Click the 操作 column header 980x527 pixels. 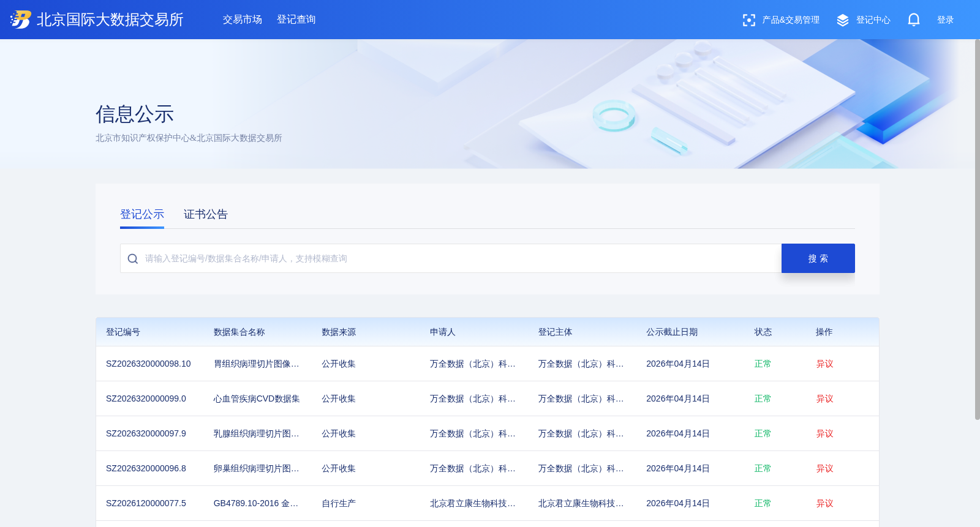tap(824, 332)
